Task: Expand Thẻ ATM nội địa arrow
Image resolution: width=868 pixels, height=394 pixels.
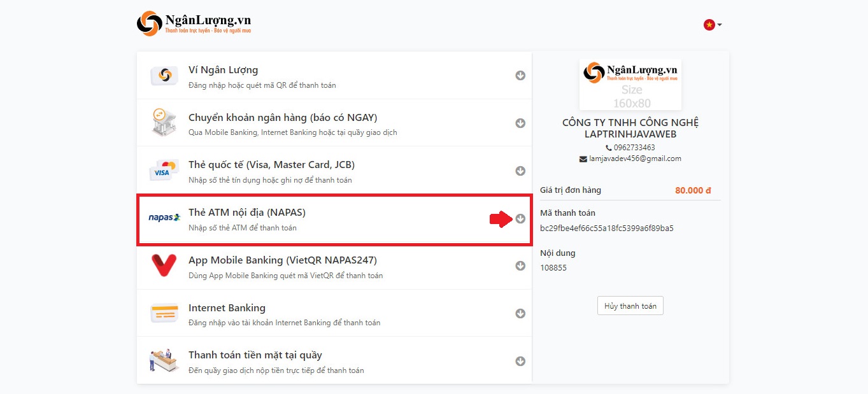Action: (520, 218)
